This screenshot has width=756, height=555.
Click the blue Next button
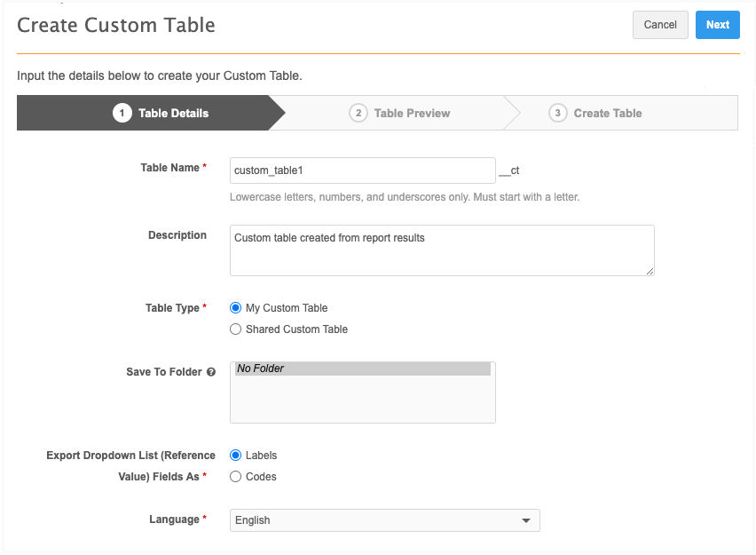(717, 25)
